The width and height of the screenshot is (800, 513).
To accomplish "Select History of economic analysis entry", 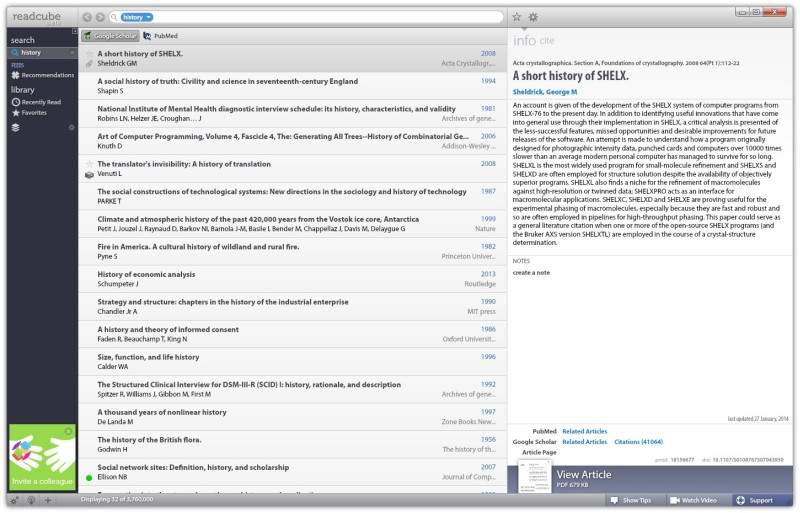I will pos(292,279).
